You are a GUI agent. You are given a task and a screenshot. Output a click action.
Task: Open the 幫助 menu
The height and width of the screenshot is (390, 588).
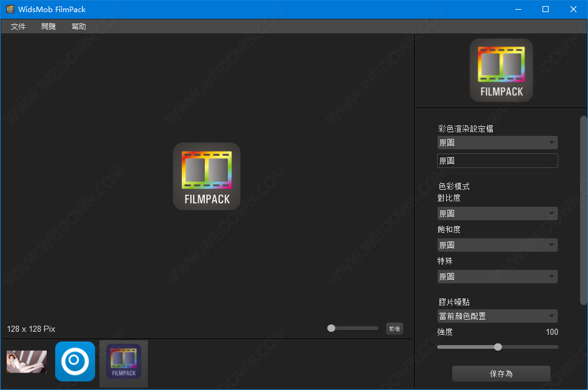(x=79, y=27)
